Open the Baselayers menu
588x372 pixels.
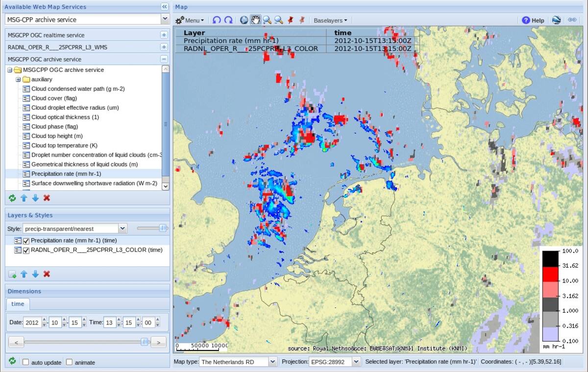(x=330, y=20)
